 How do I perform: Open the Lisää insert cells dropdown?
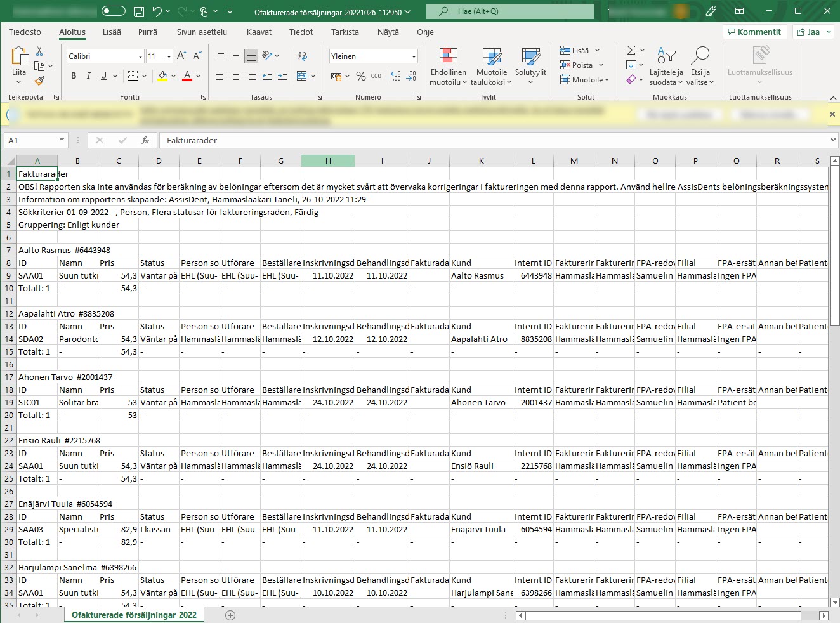[580, 50]
